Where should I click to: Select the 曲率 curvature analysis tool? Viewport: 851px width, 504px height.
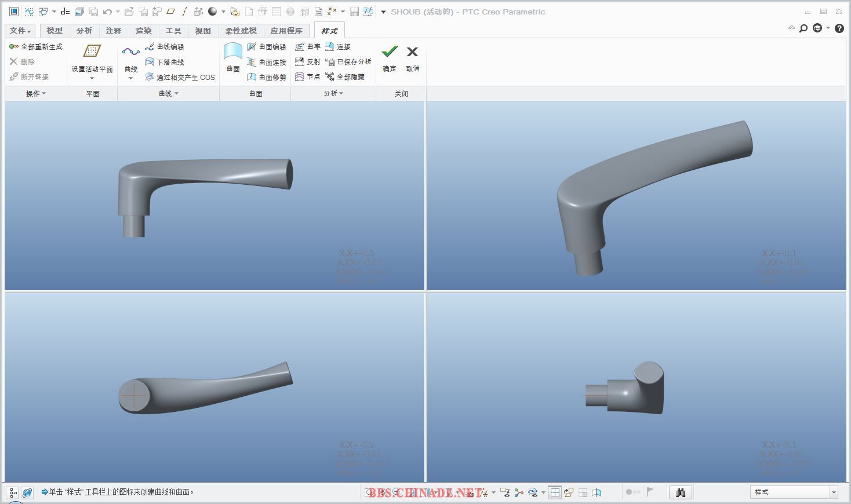tap(300, 46)
